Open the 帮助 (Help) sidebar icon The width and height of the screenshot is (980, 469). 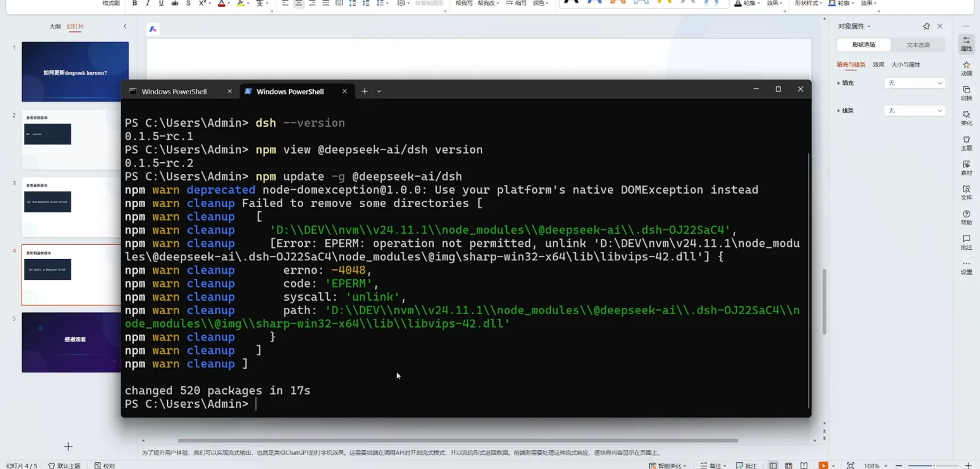point(966,217)
